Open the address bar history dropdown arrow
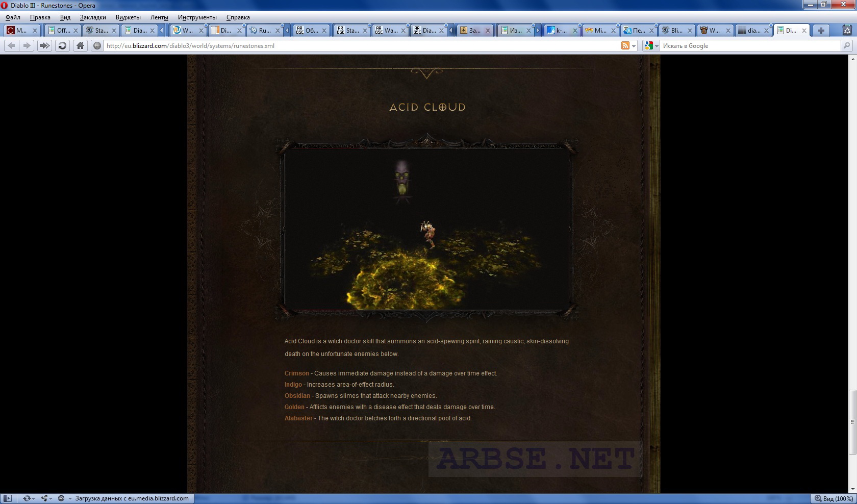Viewport: 857px width, 504px height. click(x=634, y=46)
